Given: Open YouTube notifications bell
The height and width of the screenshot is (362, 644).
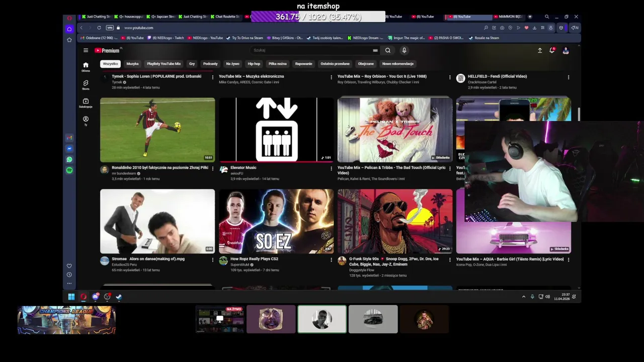Looking at the screenshot, I should click(552, 50).
